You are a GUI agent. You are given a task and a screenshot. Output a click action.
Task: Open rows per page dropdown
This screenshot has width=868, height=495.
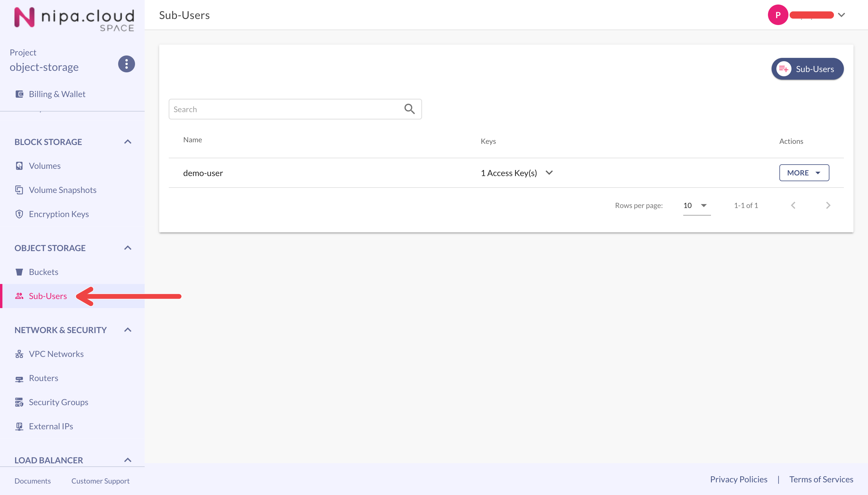click(697, 205)
